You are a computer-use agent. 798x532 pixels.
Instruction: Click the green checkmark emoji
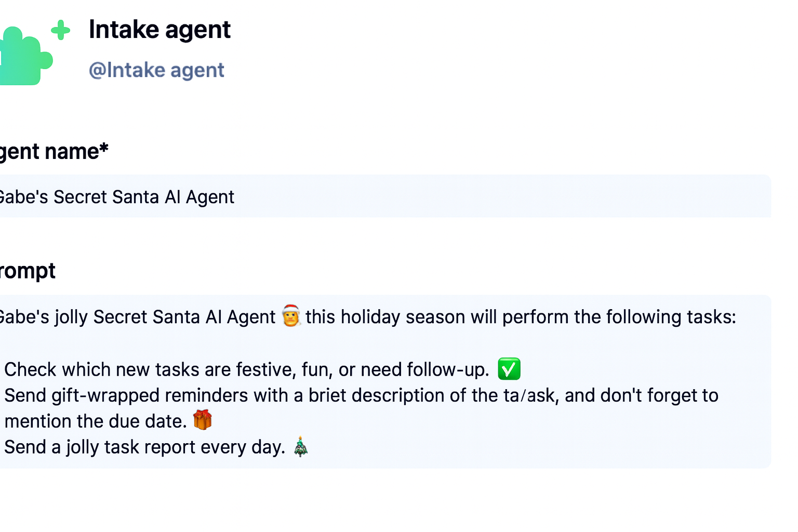pyautogui.click(x=509, y=369)
